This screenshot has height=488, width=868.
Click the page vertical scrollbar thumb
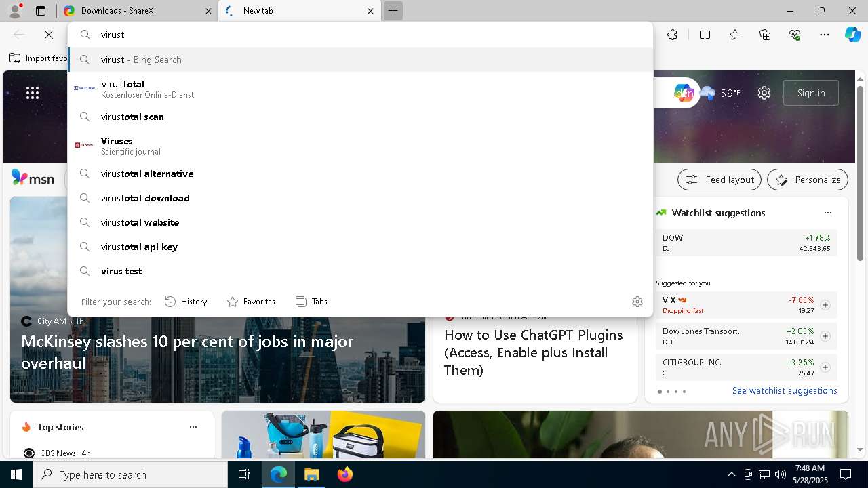(860, 173)
